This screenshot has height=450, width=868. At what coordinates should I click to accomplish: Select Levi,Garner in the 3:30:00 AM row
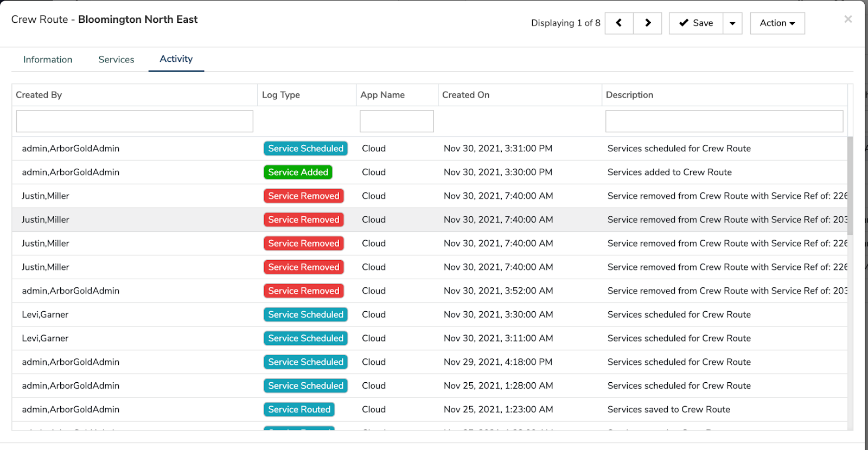[x=45, y=314]
